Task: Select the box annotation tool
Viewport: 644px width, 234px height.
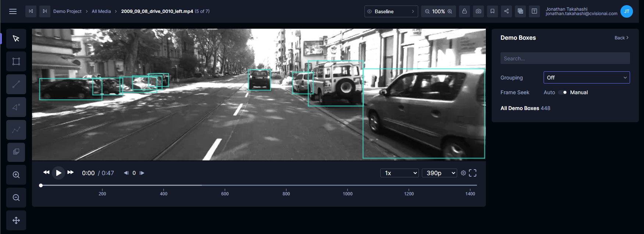Action: click(x=16, y=61)
